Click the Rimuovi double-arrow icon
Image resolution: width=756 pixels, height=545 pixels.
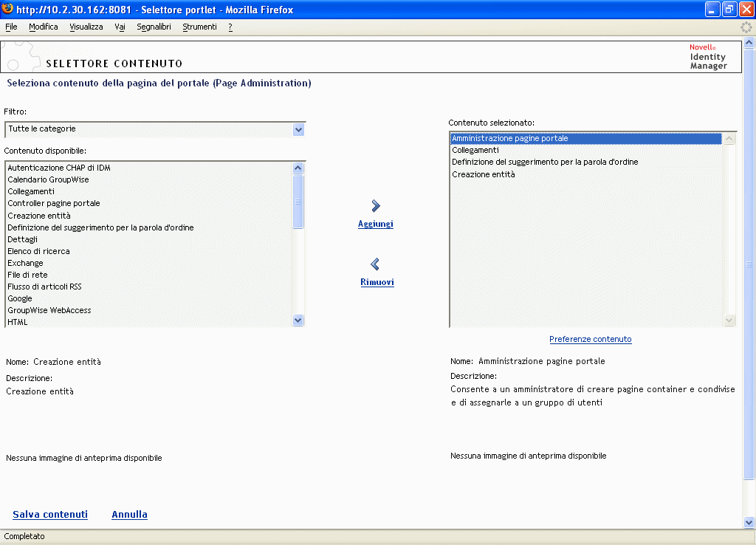[x=375, y=264]
